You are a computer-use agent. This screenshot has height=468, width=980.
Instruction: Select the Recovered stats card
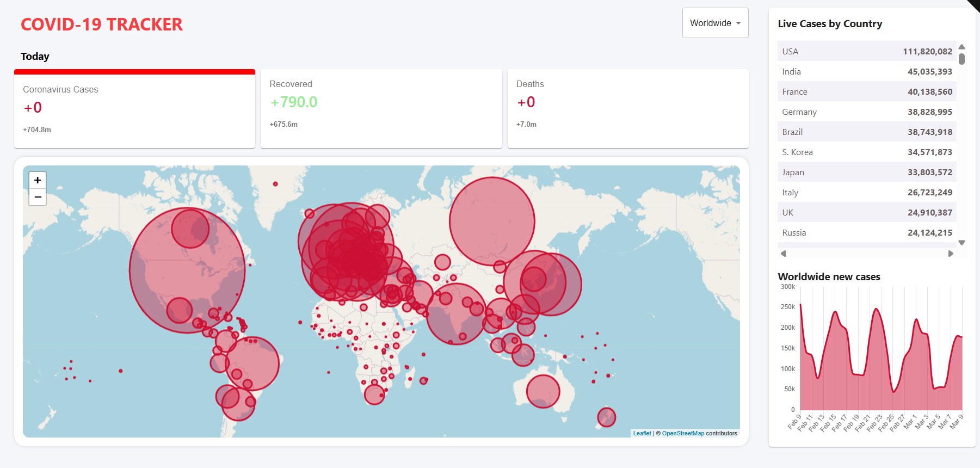tap(381, 108)
